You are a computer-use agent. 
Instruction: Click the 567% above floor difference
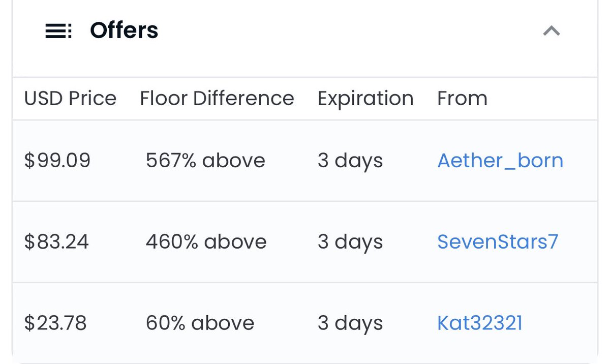(x=205, y=161)
